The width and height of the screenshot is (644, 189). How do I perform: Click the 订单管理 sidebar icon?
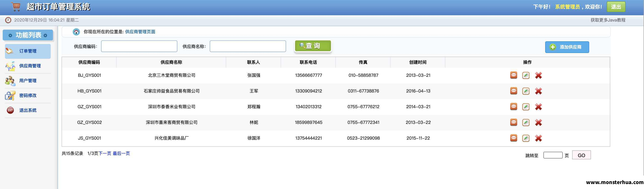[x=10, y=51]
